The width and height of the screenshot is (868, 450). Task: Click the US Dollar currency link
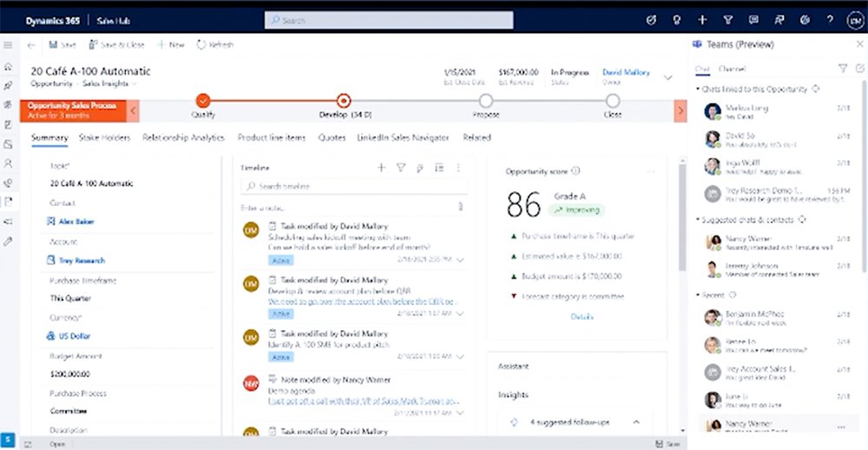click(x=75, y=336)
